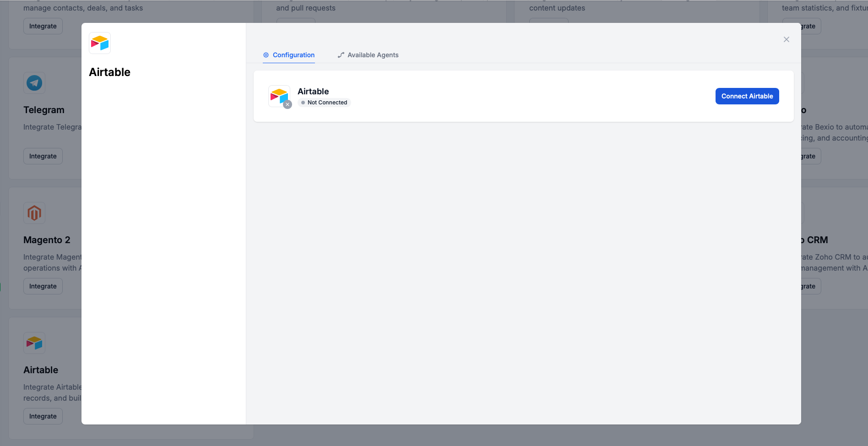
Task: Click the gray status dot near Not Connected
Action: pos(303,103)
